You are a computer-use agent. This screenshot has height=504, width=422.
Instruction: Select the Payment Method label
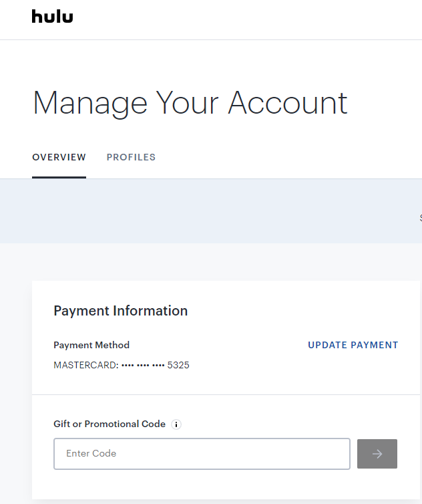coord(91,346)
